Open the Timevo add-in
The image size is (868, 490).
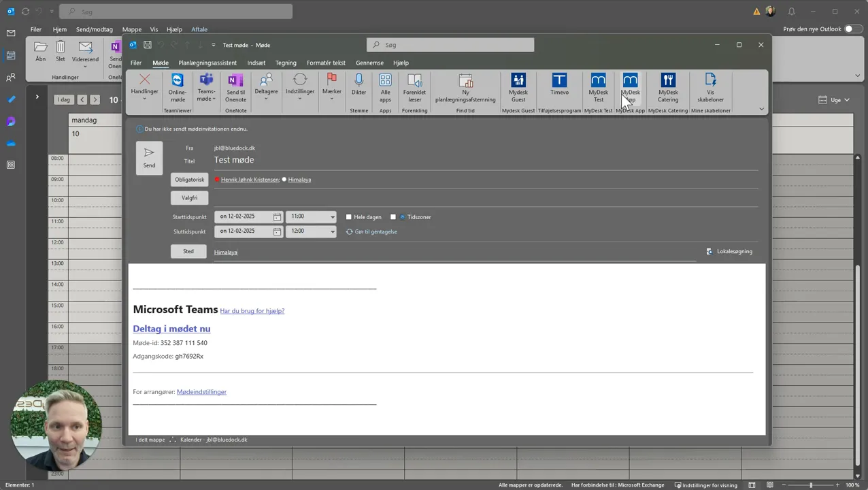(559, 85)
